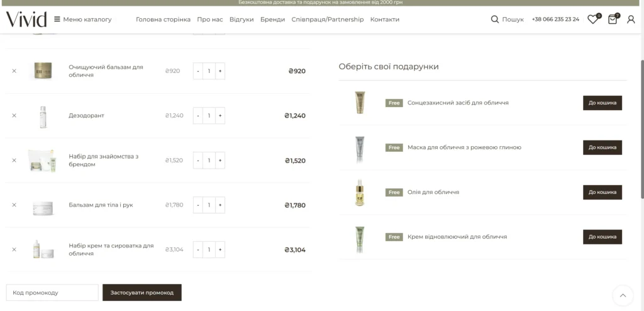The height and width of the screenshot is (311, 644).
Task: Open the Відгуки page
Action: (x=241, y=20)
